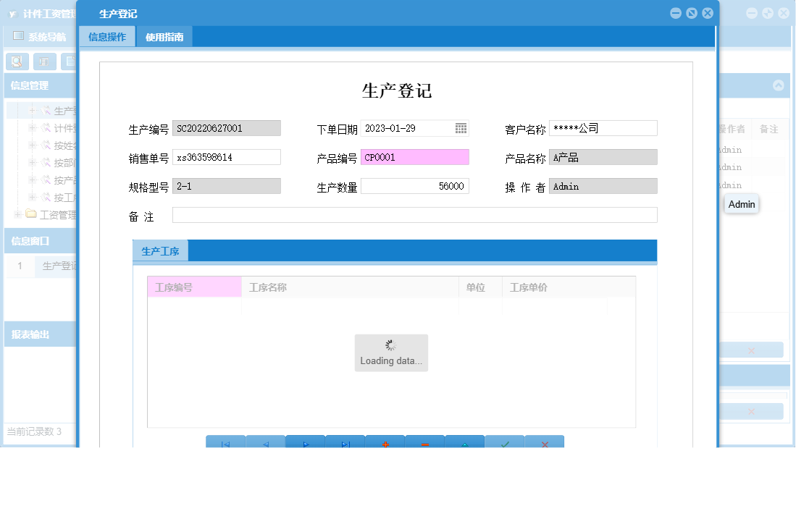The height and width of the screenshot is (532, 796).
Task: Open the 下单日期 calendar picker
Action: 461,128
